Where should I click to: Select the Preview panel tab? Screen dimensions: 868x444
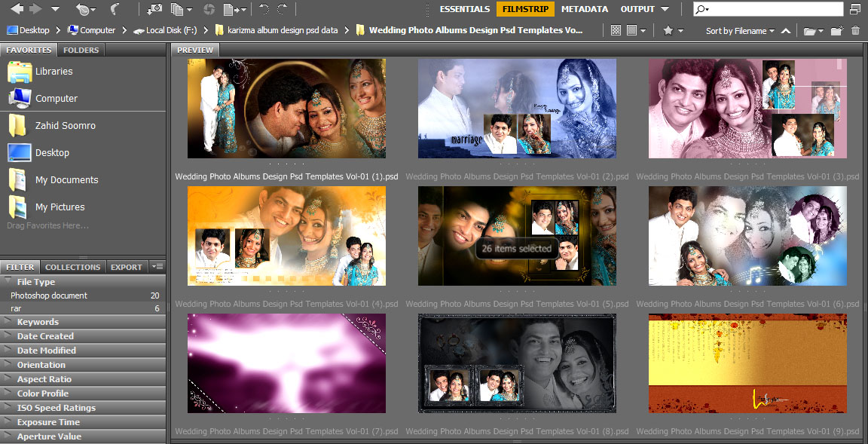pos(195,50)
